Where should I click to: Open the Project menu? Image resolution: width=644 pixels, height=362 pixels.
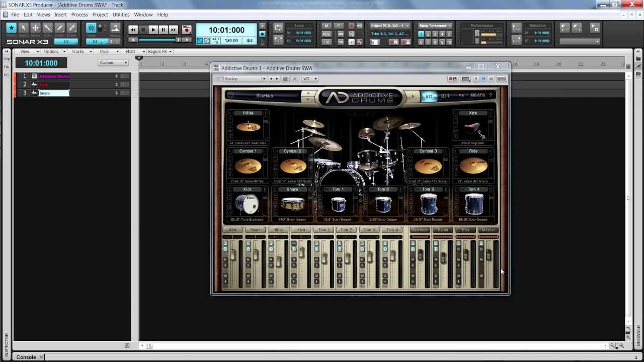(x=100, y=15)
